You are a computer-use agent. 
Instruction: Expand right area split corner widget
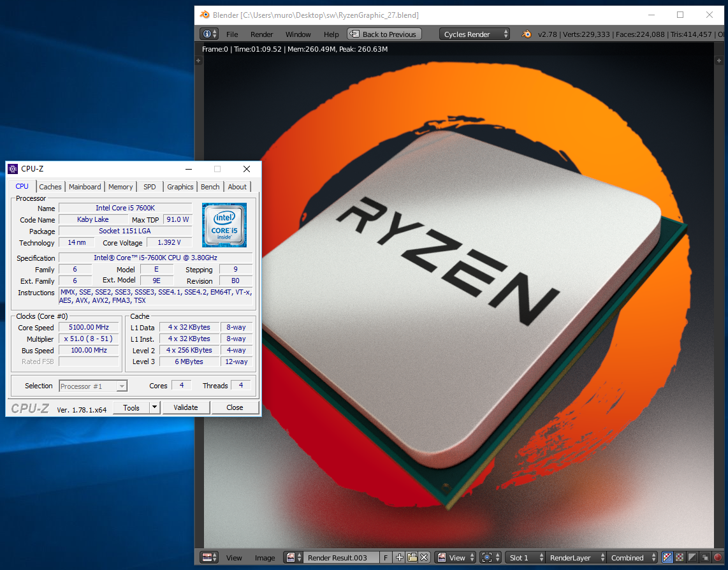pyautogui.click(x=718, y=61)
